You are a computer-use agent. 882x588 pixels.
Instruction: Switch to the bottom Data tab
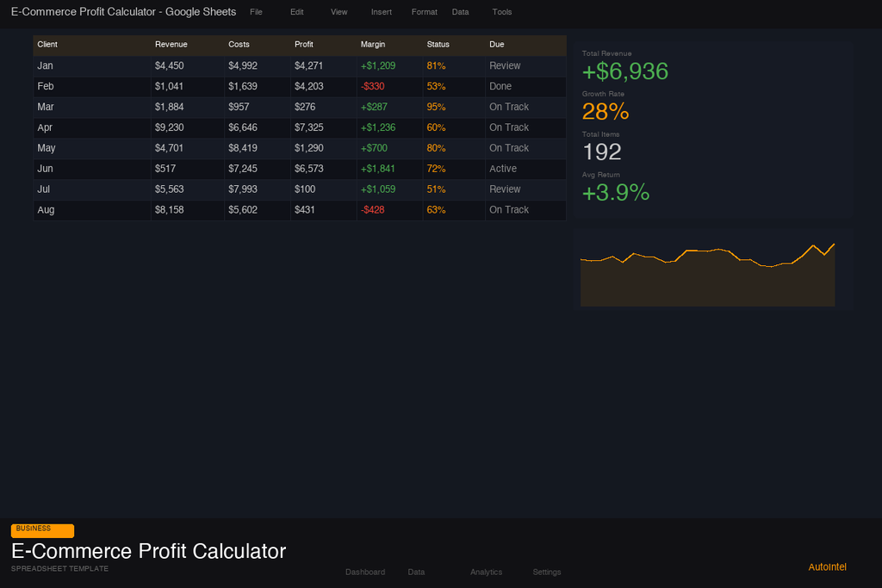[x=416, y=572]
